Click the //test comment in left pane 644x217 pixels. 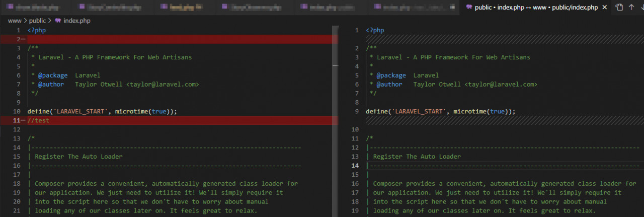[x=38, y=120]
